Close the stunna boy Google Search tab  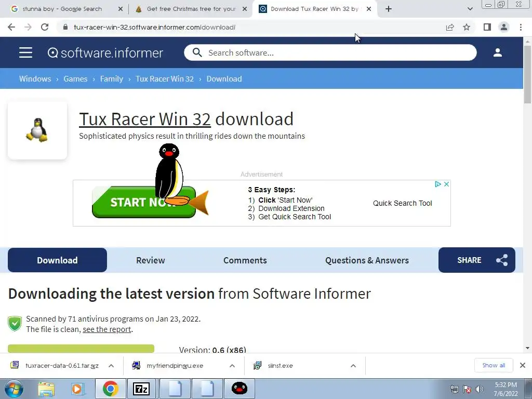click(x=121, y=9)
